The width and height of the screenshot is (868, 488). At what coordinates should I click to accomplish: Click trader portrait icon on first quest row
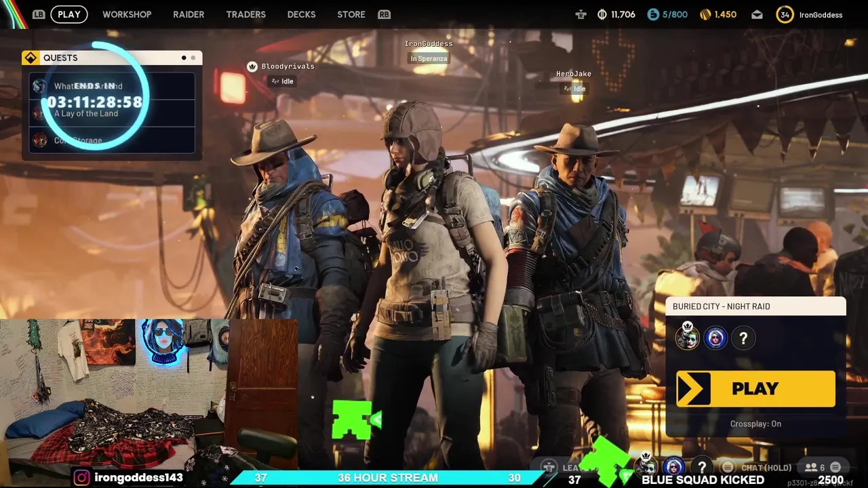(40, 86)
